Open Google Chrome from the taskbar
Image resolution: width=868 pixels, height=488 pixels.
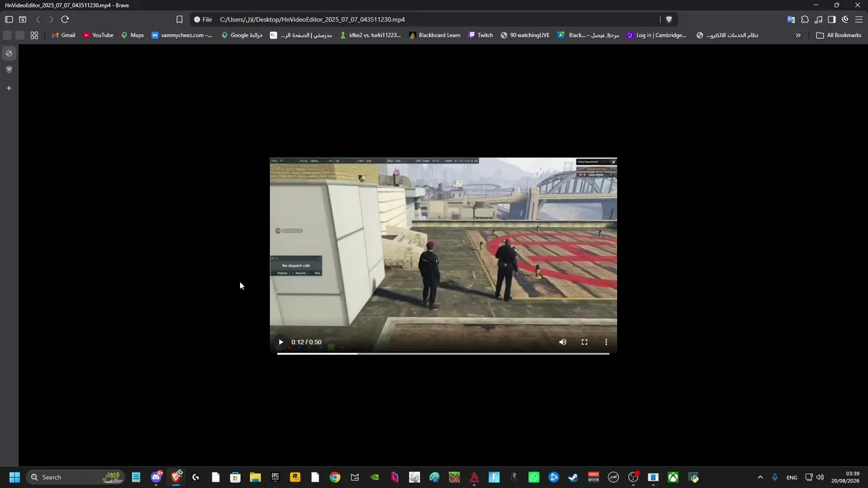335,477
